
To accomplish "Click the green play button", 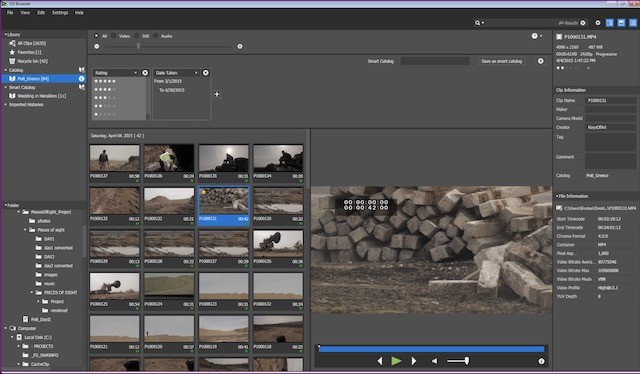I will tap(396, 361).
